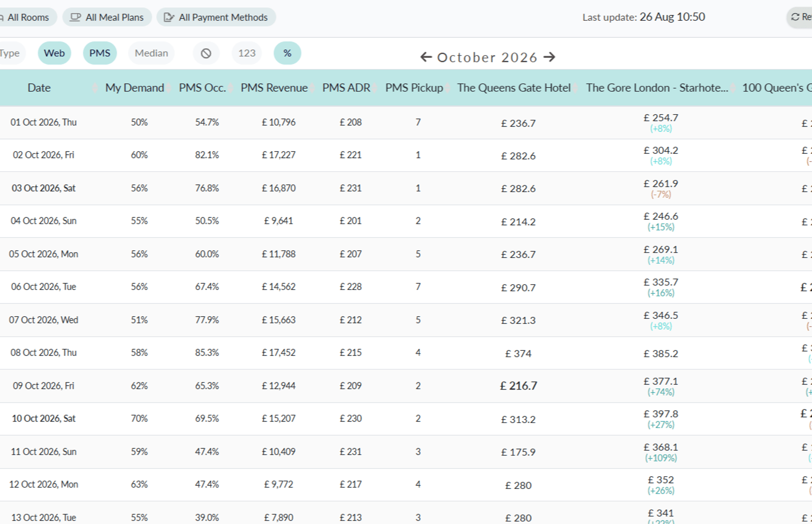
Task: Switch to percent difference display
Action: [287, 53]
